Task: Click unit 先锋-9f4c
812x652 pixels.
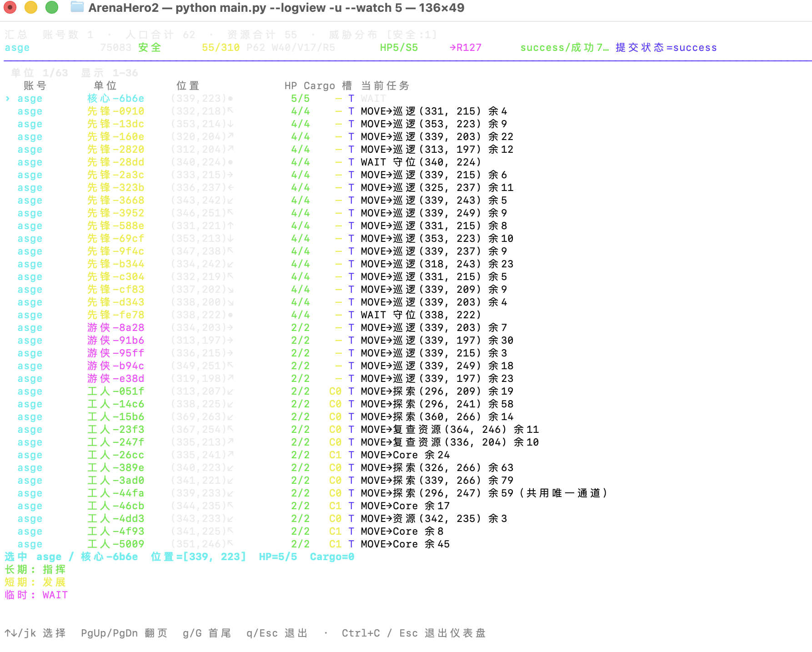Action: (x=115, y=251)
